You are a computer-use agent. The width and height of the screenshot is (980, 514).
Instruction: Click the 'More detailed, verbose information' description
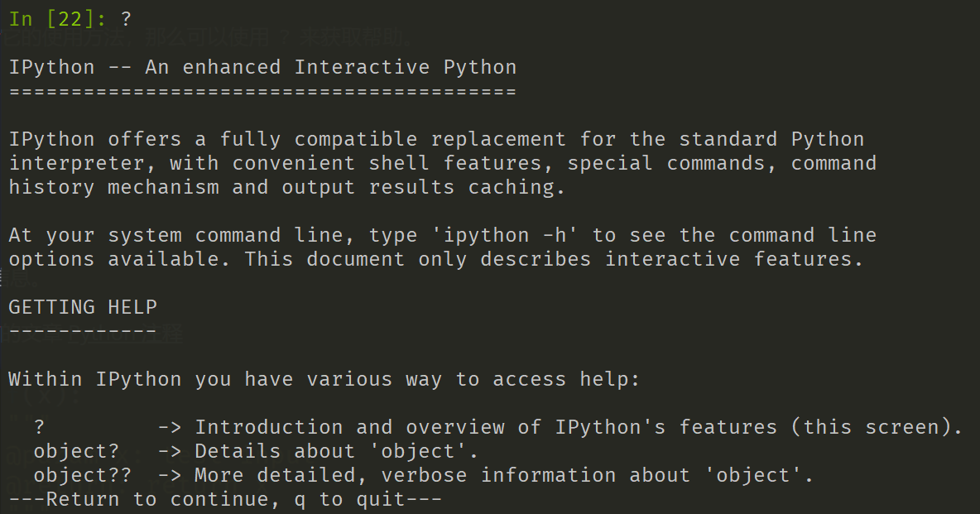click(x=405, y=475)
